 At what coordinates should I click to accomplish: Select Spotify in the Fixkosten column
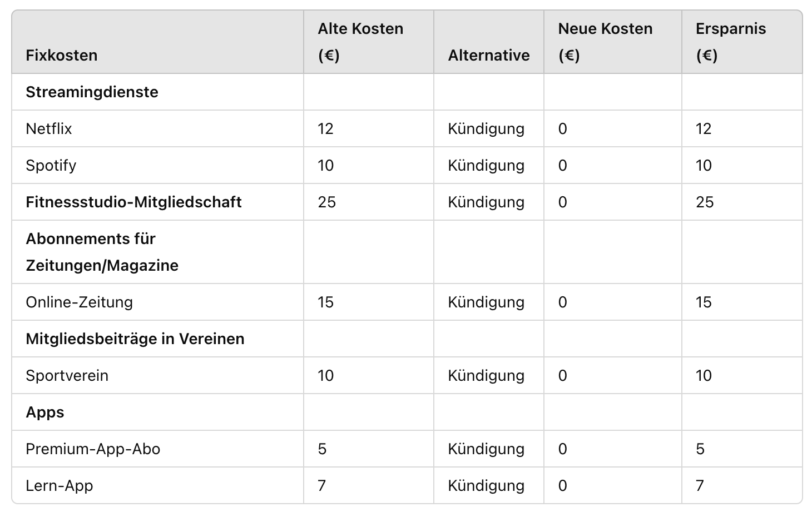click(51, 165)
